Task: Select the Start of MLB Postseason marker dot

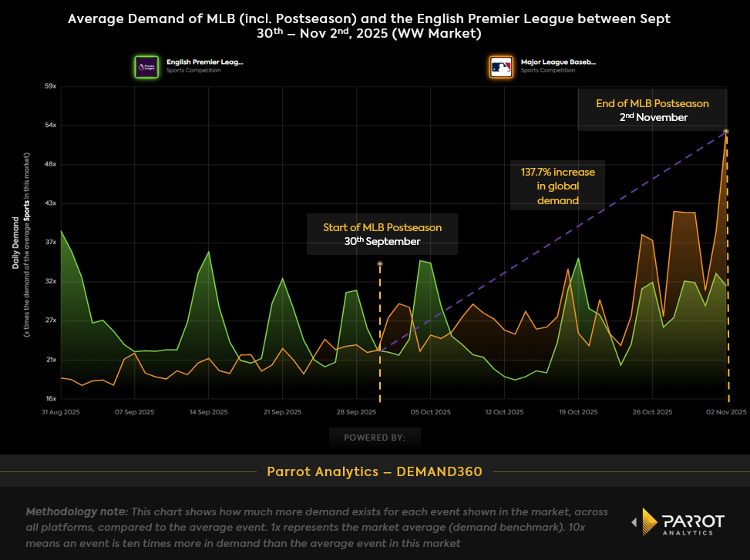Action: (x=380, y=264)
